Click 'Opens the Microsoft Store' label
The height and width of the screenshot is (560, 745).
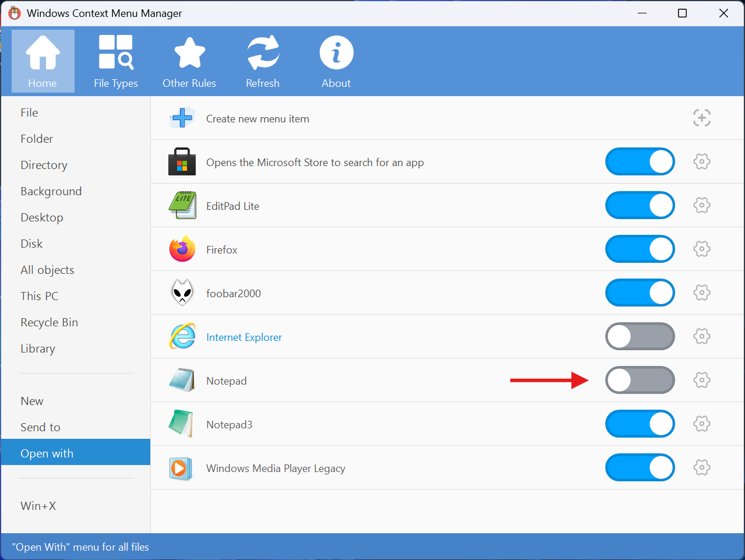(315, 163)
